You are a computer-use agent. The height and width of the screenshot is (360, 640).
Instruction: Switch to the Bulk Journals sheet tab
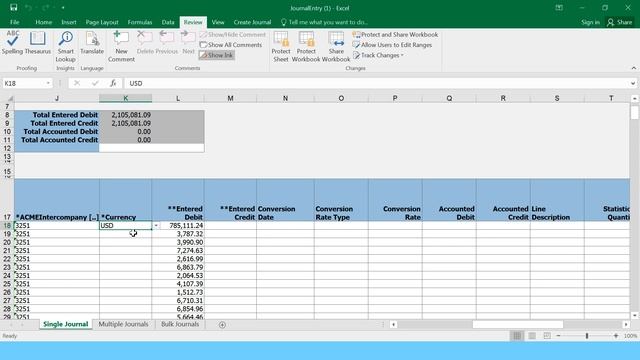coord(180,324)
